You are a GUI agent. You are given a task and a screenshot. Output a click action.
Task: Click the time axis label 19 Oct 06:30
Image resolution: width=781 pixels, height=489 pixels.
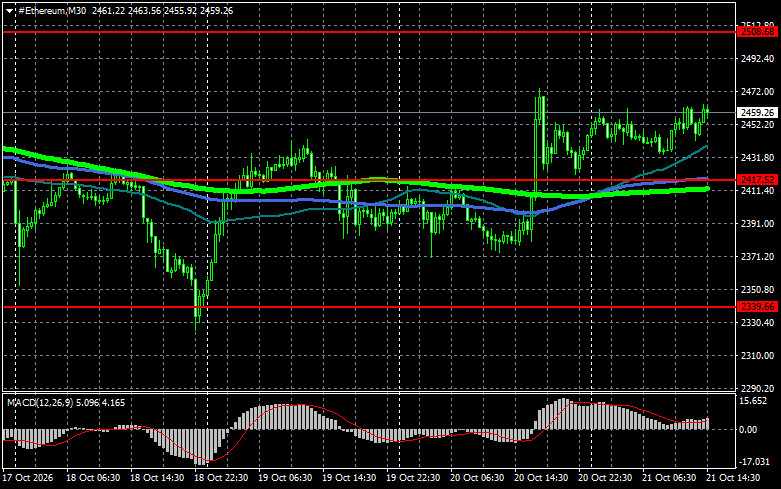[x=285, y=478]
